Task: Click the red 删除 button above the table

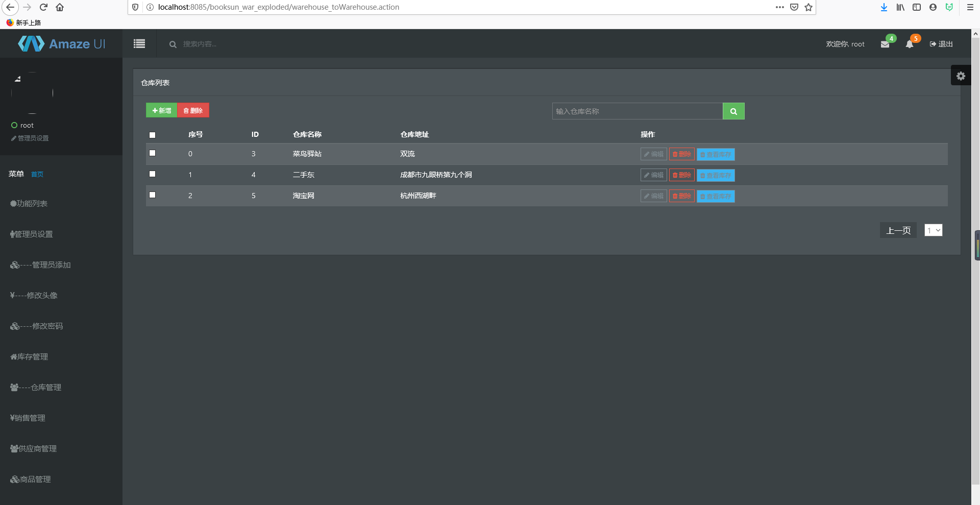Action: 193,110
